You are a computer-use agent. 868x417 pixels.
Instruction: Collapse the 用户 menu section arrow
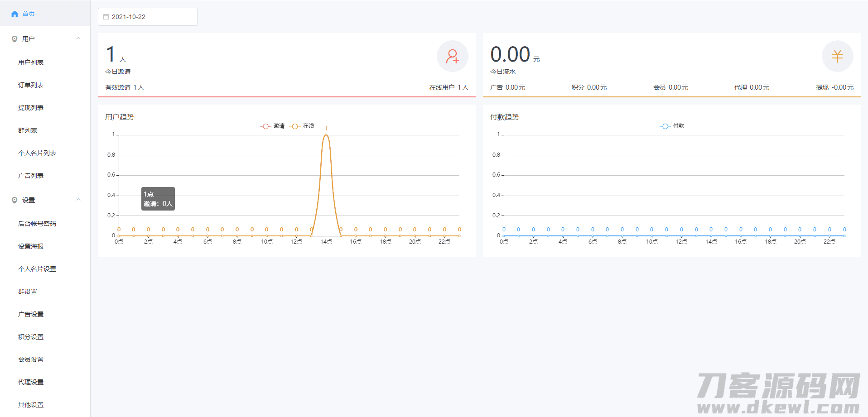(x=78, y=38)
